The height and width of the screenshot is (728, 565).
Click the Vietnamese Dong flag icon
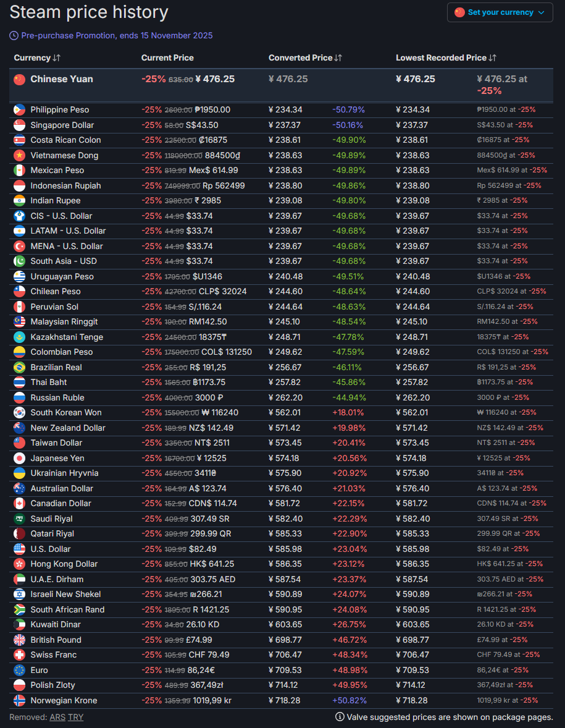click(x=20, y=156)
